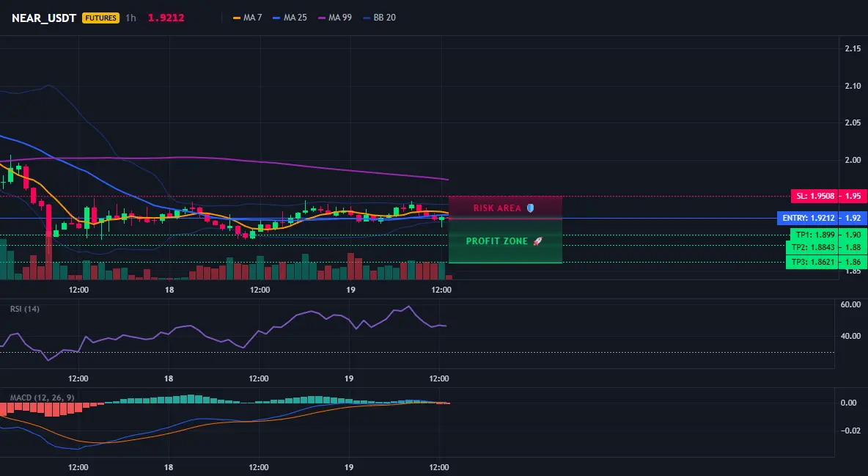Click the BB 20 legend item
The width and height of the screenshot is (868, 476).
coord(379,18)
